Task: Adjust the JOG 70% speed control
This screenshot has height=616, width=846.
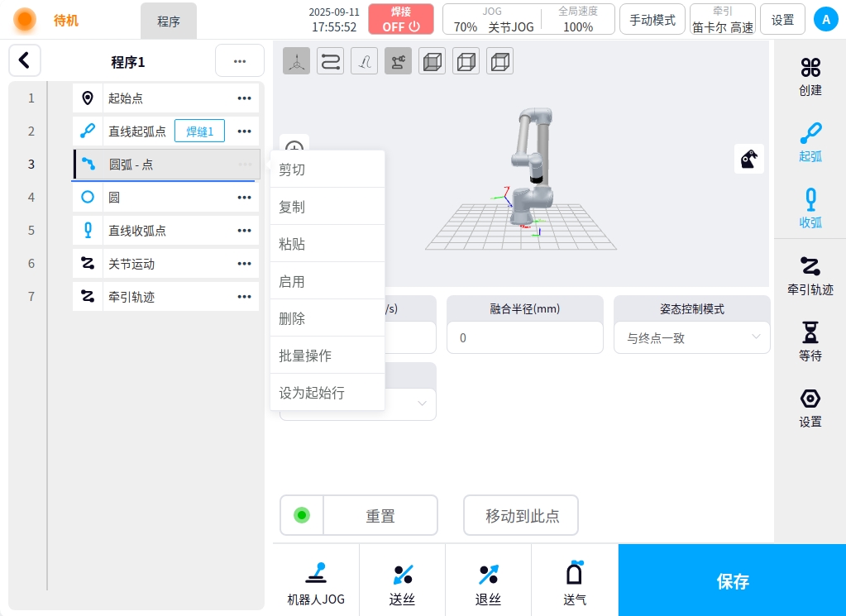Action: click(466, 26)
